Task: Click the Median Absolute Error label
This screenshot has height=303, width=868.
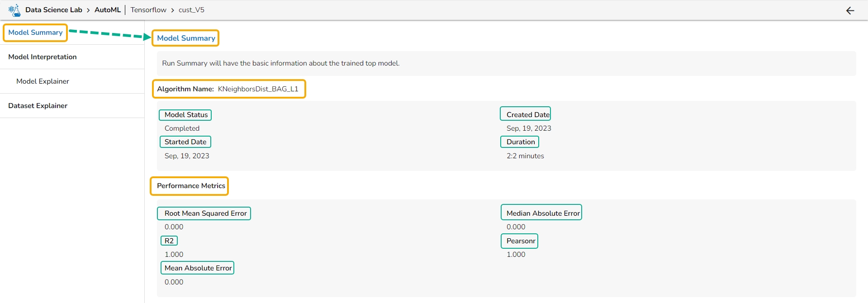Action: [543, 213]
